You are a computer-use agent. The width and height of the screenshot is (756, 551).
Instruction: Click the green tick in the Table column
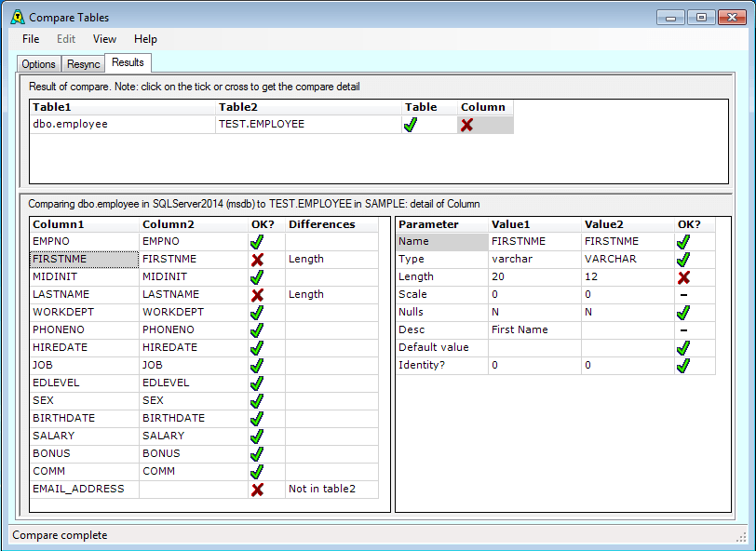point(411,125)
